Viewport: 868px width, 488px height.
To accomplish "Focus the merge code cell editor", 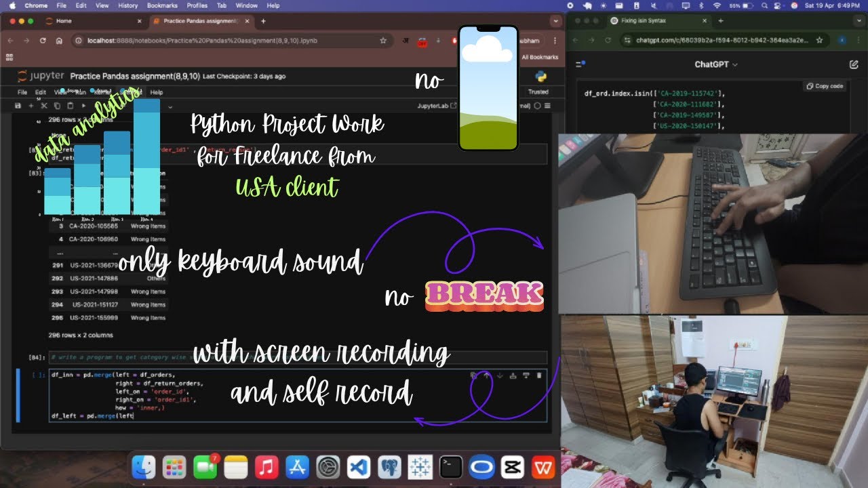I will pyautogui.click(x=298, y=396).
